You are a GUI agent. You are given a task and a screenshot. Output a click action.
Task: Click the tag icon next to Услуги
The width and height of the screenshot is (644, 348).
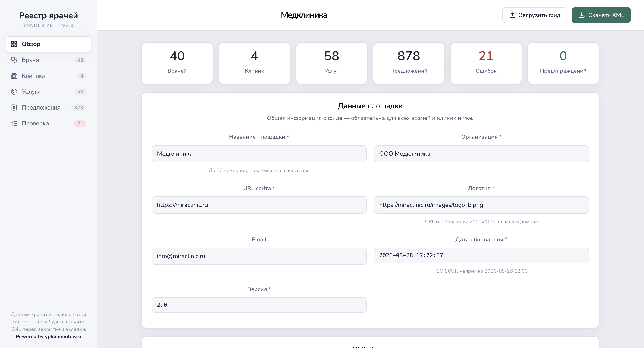[x=14, y=91]
